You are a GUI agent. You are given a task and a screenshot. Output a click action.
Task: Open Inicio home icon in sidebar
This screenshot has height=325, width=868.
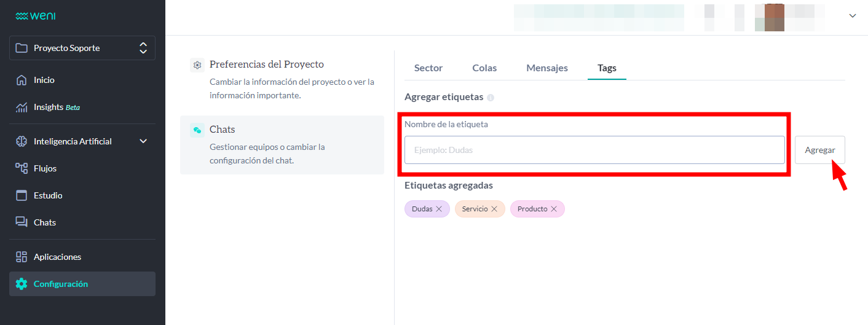(22, 80)
